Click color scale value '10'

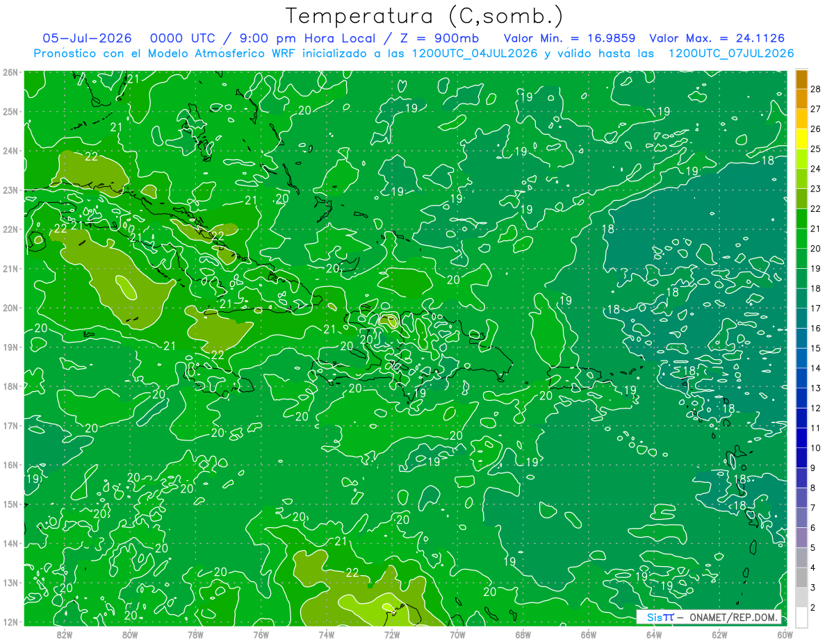coord(815,448)
